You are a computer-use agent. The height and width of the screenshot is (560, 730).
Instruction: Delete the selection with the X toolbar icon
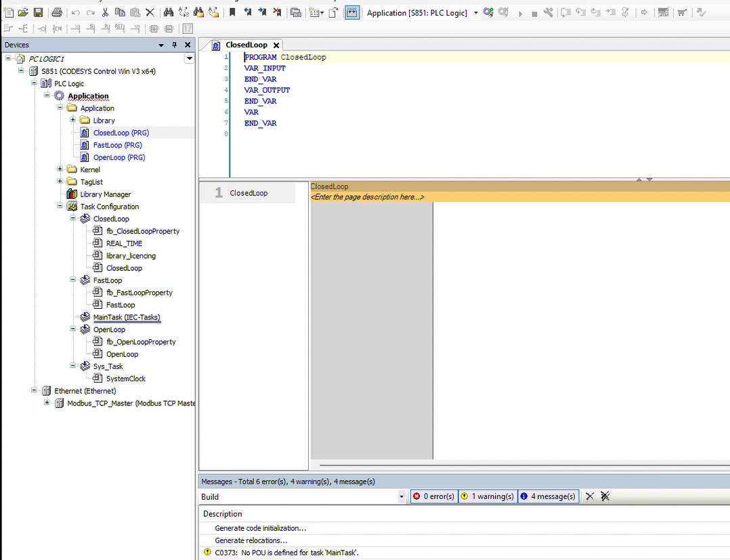(150, 13)
